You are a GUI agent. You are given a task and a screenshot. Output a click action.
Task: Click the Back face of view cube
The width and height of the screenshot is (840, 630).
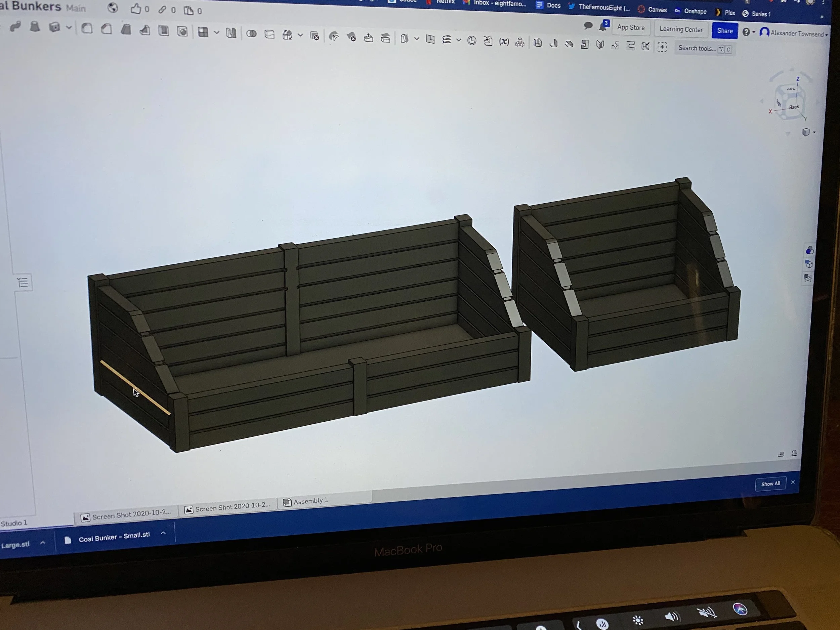tap(794, 107)
